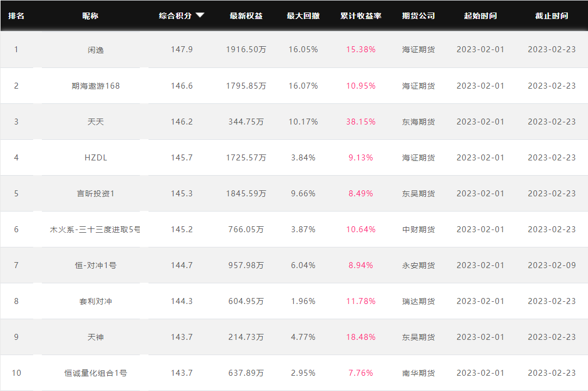
Task: Click the 昵称 column header
Action: tap(90, 16)
